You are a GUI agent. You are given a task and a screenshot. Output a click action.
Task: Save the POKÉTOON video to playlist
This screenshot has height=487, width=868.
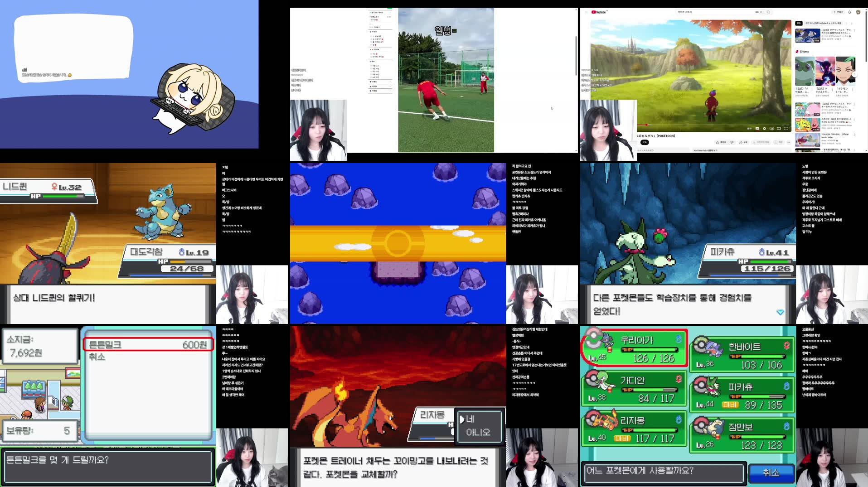tap(779, 142)
